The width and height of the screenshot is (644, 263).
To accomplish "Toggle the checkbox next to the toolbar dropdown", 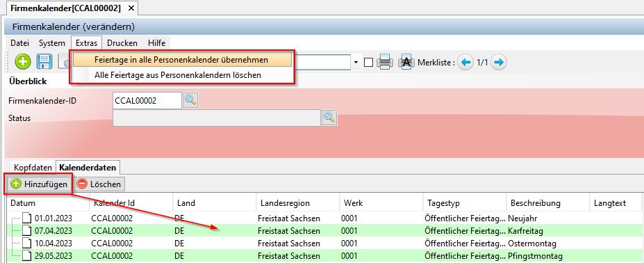I will tap(368, 62).
